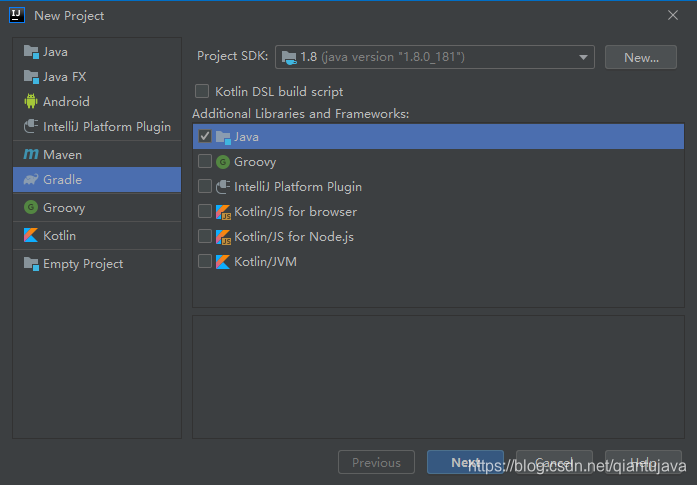Select the Gradle project type
The width and height of the screenshot is (697, 485).
[x=97, y=180]
